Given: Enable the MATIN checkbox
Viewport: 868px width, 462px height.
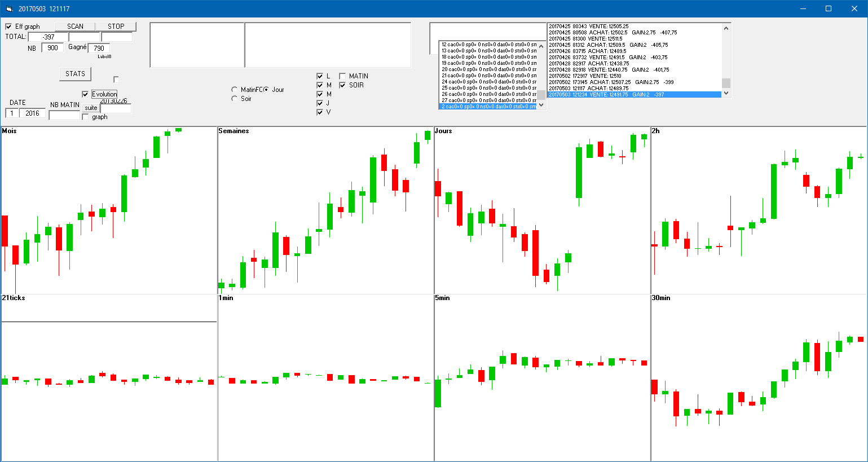Looking at the screenshot, I should [x=342, y=76].
